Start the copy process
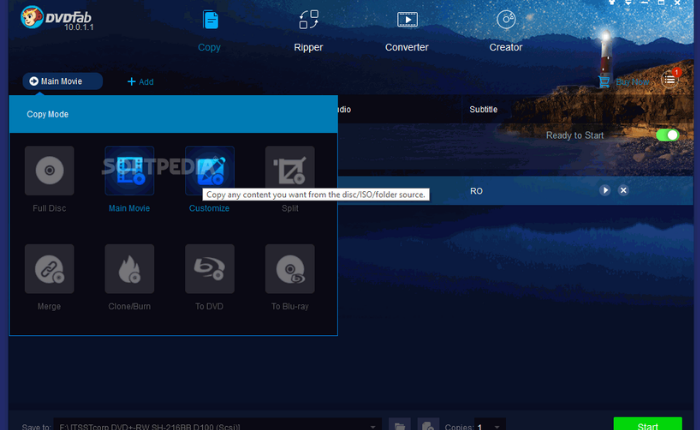 tap(648, 424)
